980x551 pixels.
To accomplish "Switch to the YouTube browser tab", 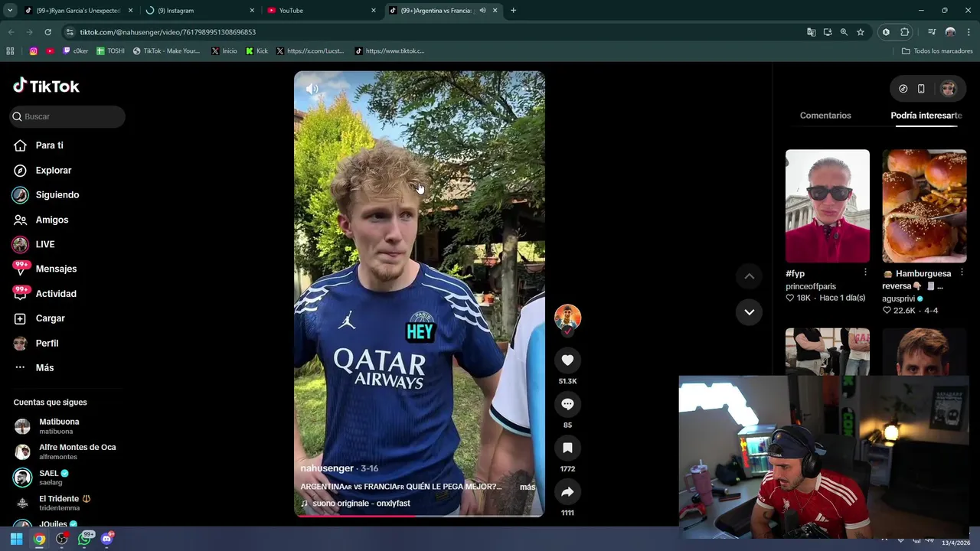I will coord(322,11).
